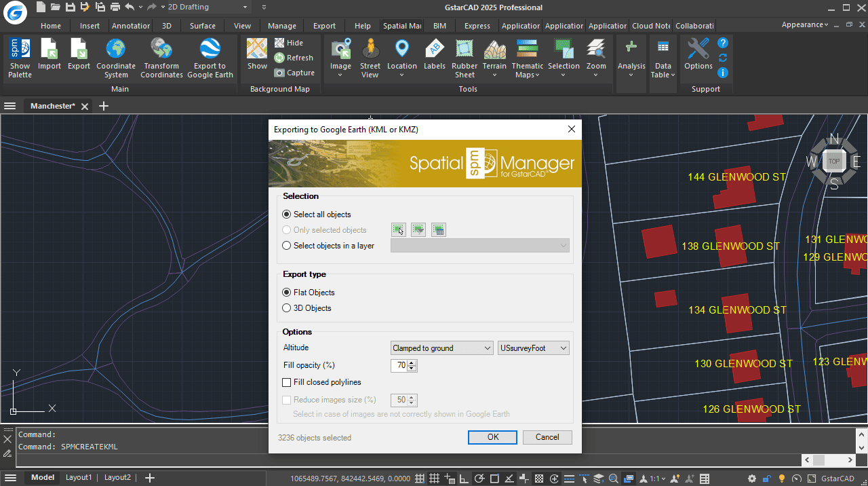This screenshot has height=486, width=868.
Task: Click the status bar settings gear icon
Action: click(751, 479)
